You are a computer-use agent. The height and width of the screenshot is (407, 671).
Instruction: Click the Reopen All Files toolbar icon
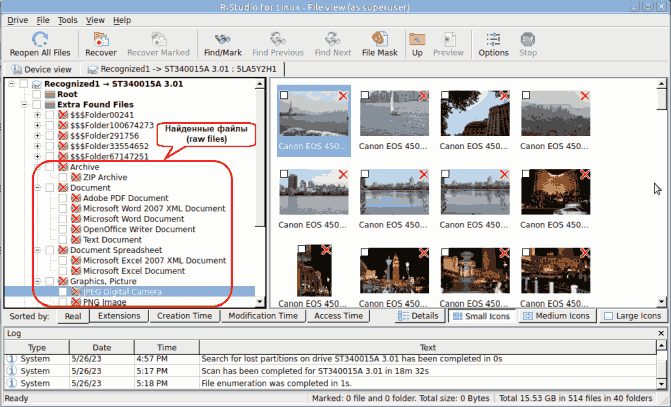pos(40,39)
